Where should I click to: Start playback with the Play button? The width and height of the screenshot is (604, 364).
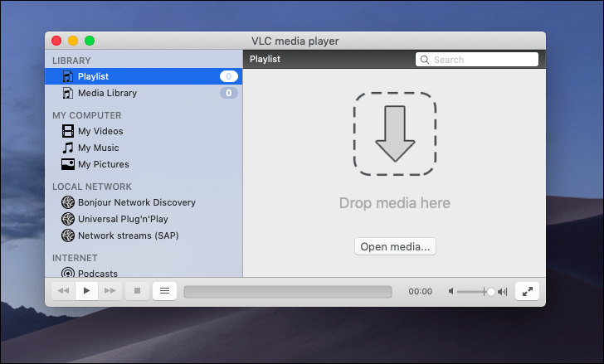coord(86,291)
